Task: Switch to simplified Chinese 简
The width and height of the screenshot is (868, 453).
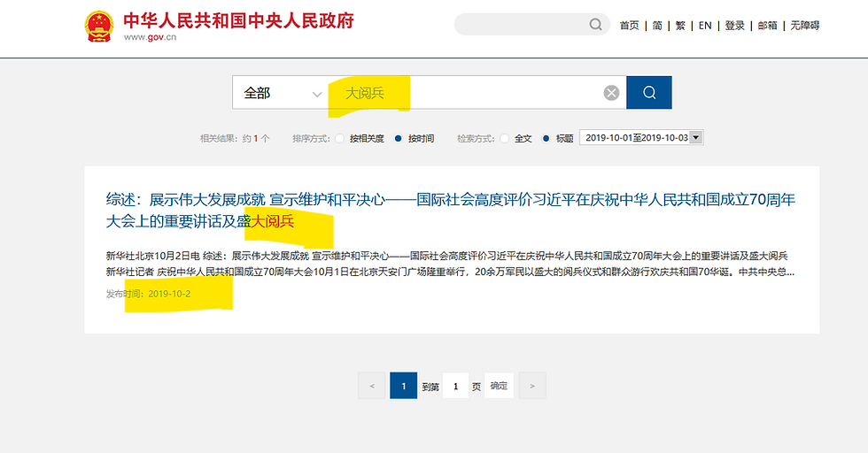Action: coord(657,26)
